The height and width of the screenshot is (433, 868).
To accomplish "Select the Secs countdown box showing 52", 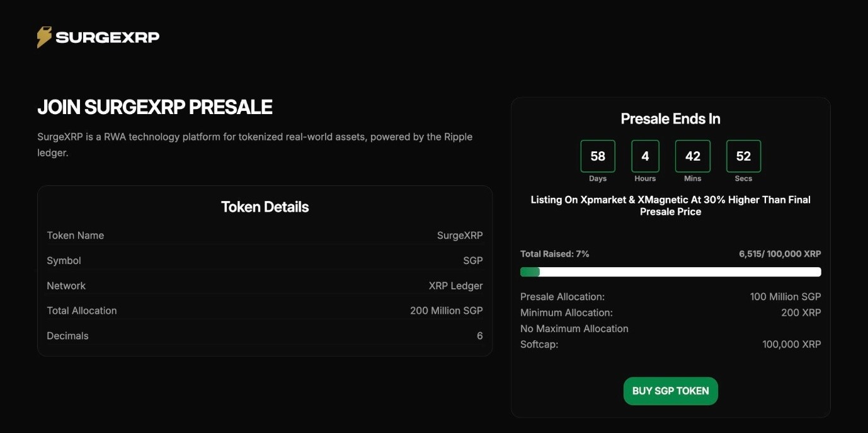I will click(x=743, y=156).
